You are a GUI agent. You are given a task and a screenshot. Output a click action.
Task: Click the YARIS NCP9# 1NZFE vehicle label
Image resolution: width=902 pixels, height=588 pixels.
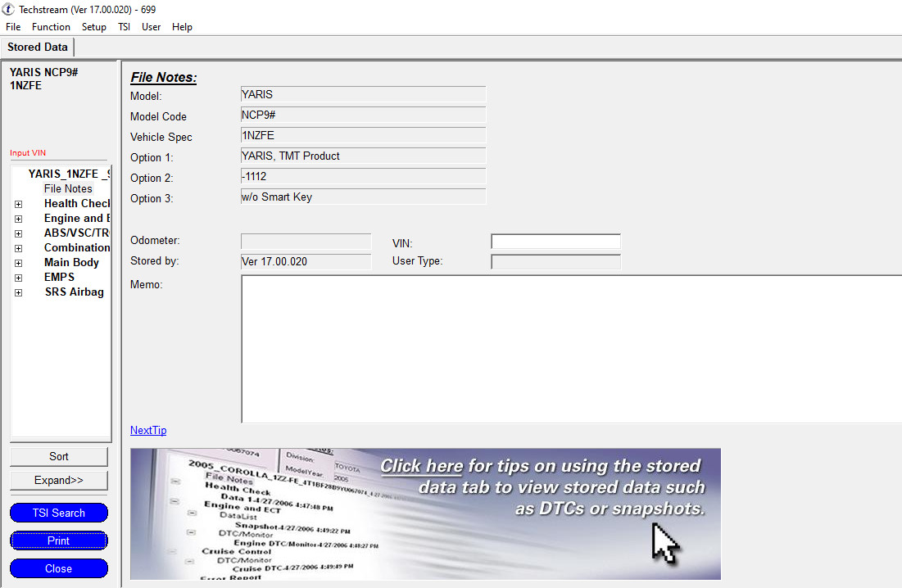43,79
